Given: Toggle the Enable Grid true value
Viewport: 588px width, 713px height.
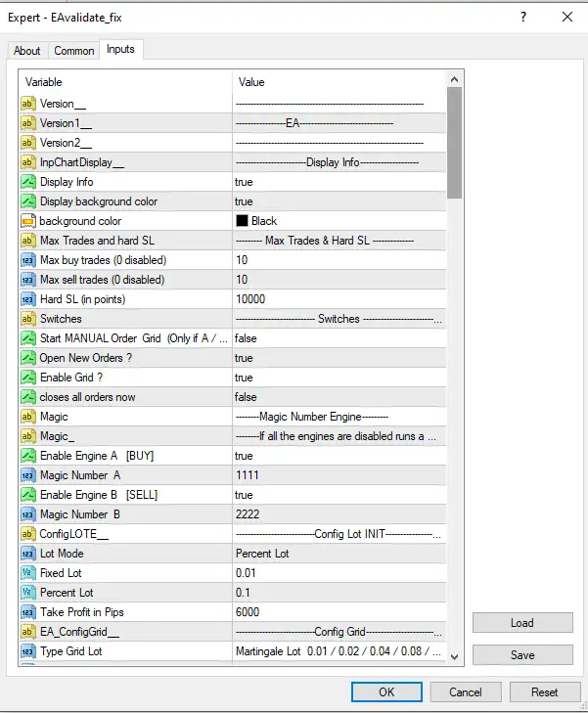Looking at the screenshot, I should tap(338, 378).
